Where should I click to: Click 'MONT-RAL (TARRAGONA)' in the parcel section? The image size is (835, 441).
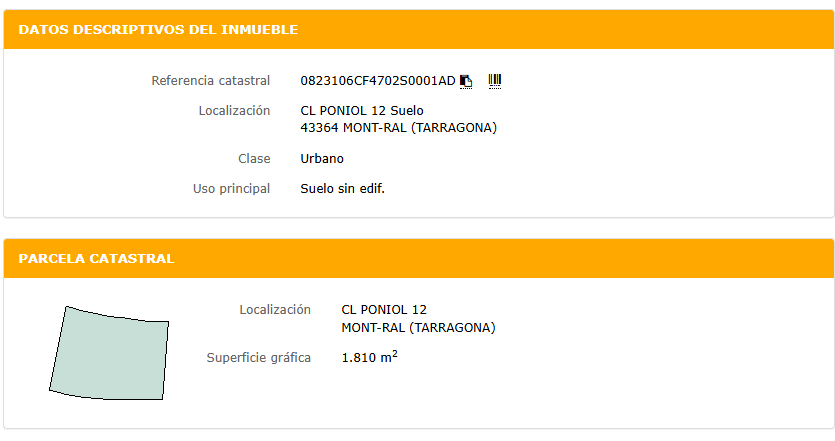coord(418,328)
